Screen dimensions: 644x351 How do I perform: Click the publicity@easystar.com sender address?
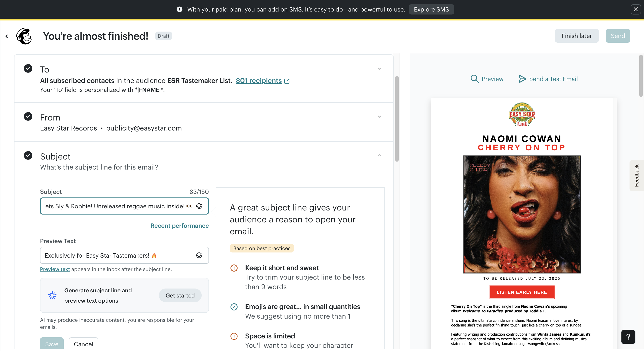point(144,128)
